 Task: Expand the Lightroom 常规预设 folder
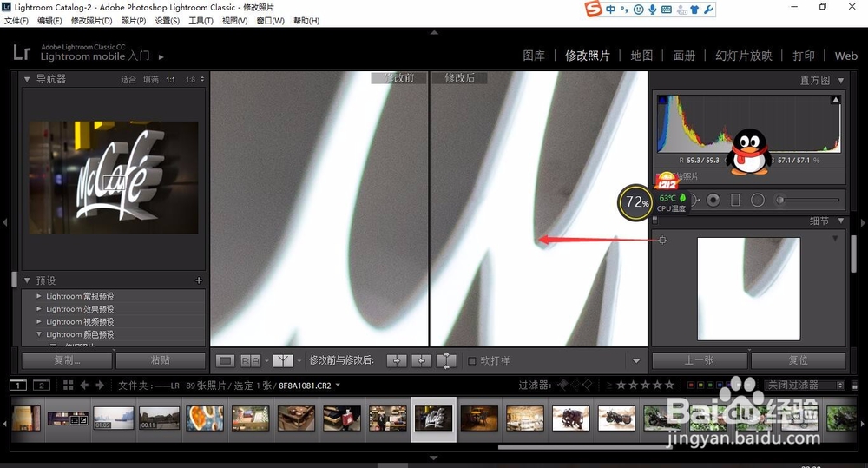point(39,296)
